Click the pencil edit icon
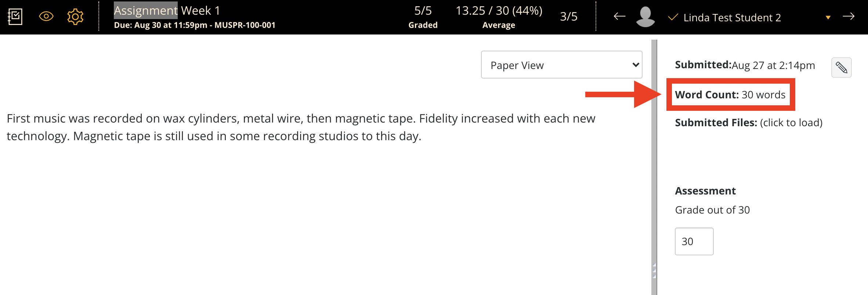 coord(841,68)
